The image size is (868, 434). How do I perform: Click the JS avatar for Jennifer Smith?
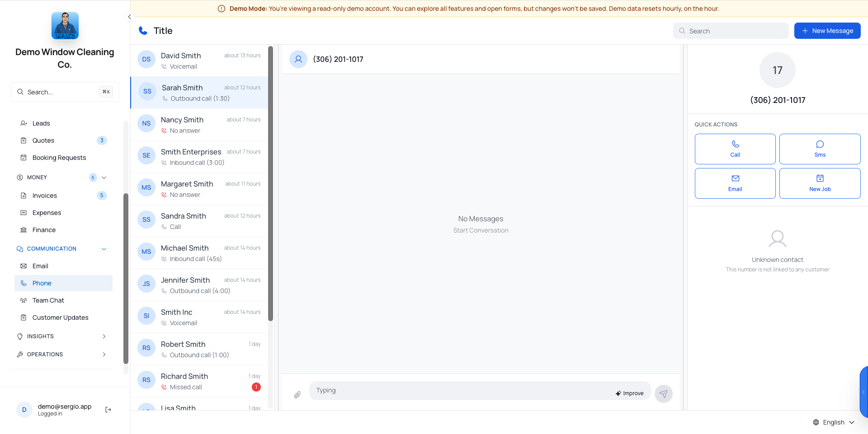coord(146,284)
